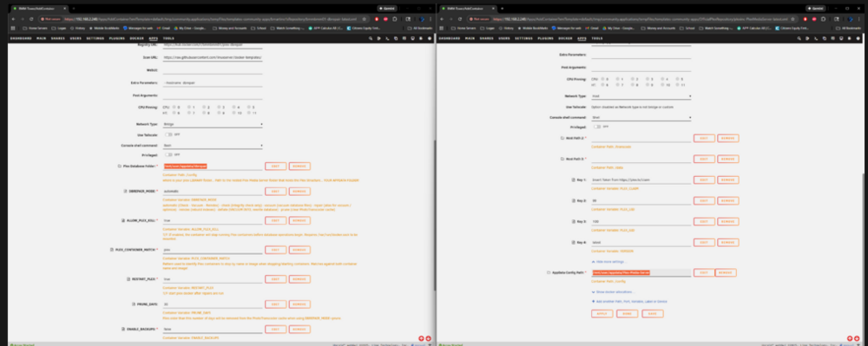Open the TOOLS menu in right window
This screenshot has width=868, height=346.
[x=597, y=38]
